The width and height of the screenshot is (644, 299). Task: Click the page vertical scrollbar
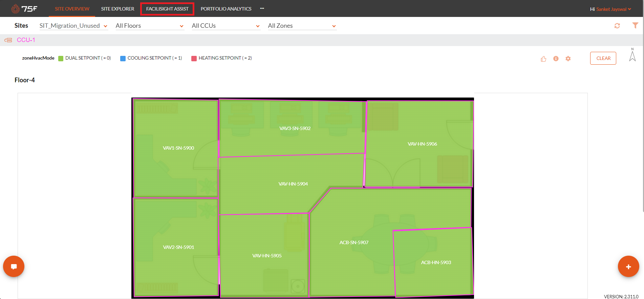click(643, 107)
